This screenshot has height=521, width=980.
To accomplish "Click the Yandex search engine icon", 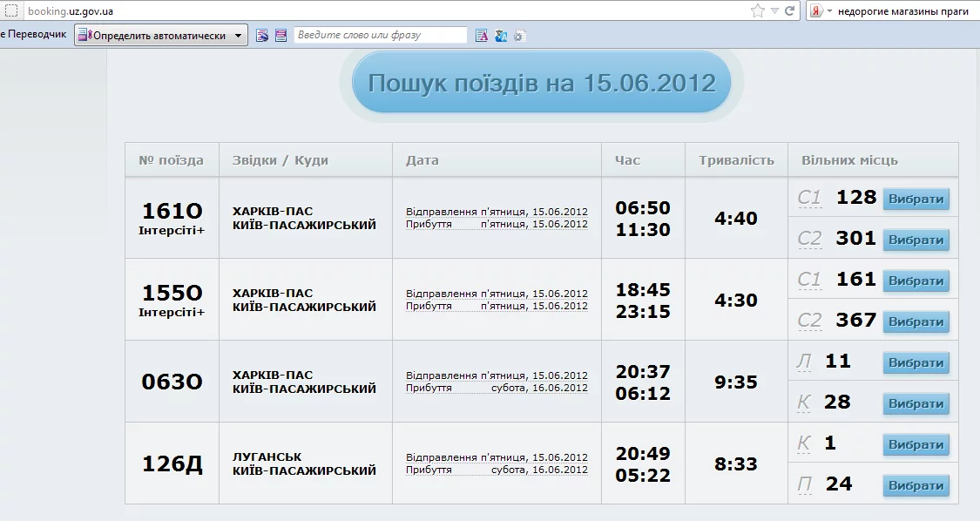I will click(x=816, y=10).
